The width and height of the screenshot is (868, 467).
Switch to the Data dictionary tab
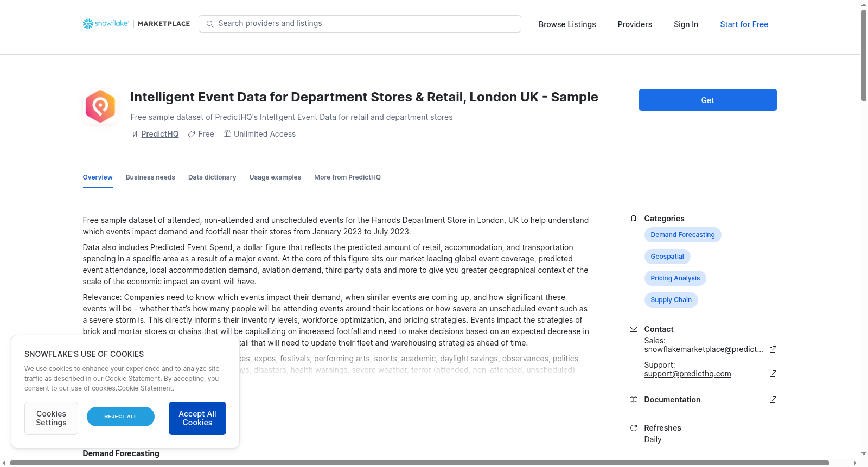click(x=212, y=177)
